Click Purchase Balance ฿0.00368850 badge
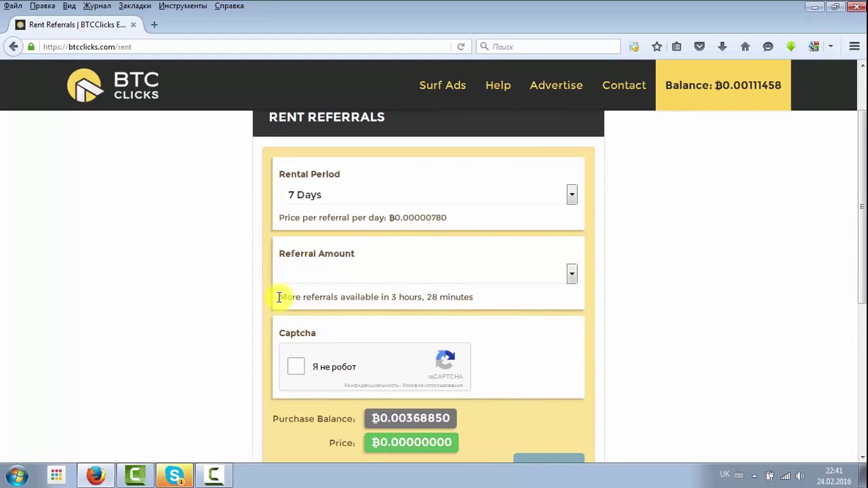Image resolution: width=868 pixels, height=488 pixels. click(410, 418)
